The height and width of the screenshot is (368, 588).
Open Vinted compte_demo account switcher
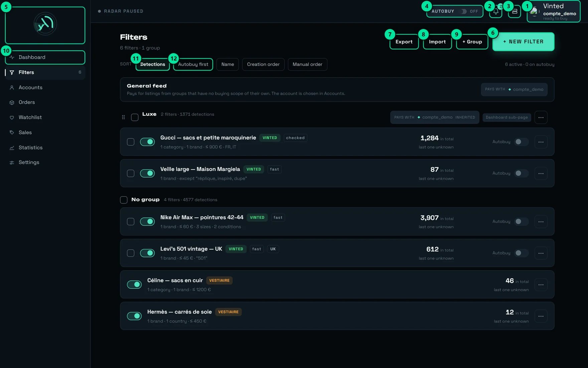click(x=554, y=11)
